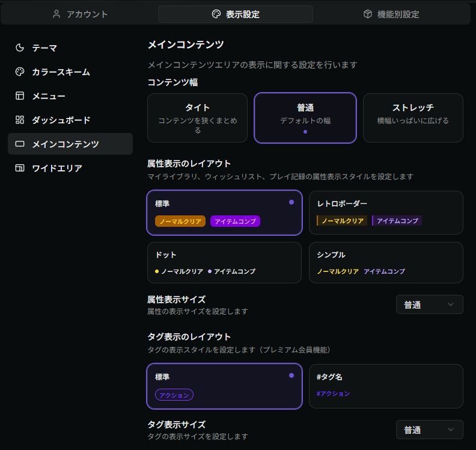Click the moon icon beside テーマ
This screenshot has width=476, height=450.
pos(20,48)
